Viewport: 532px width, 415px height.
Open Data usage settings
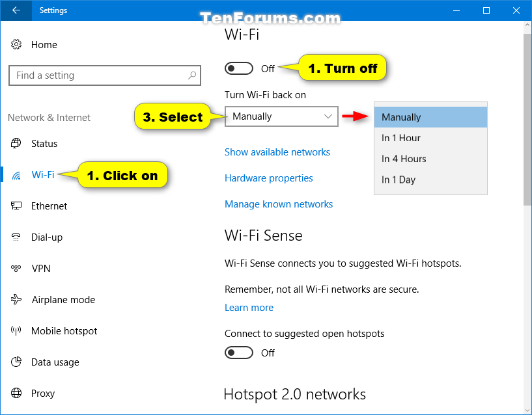[55, 362]
